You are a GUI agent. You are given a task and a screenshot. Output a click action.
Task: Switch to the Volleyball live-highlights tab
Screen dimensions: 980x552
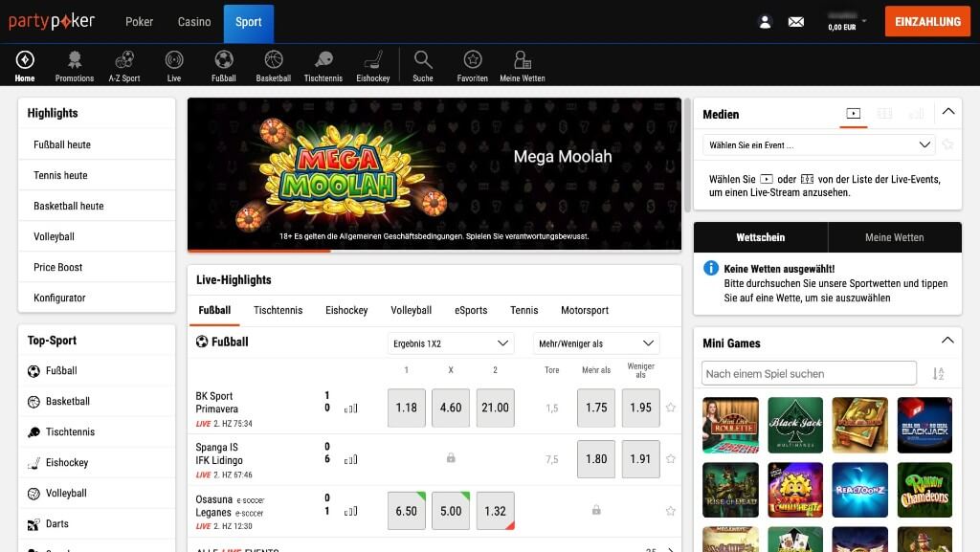pyautogui.click(x=412, y=310)
